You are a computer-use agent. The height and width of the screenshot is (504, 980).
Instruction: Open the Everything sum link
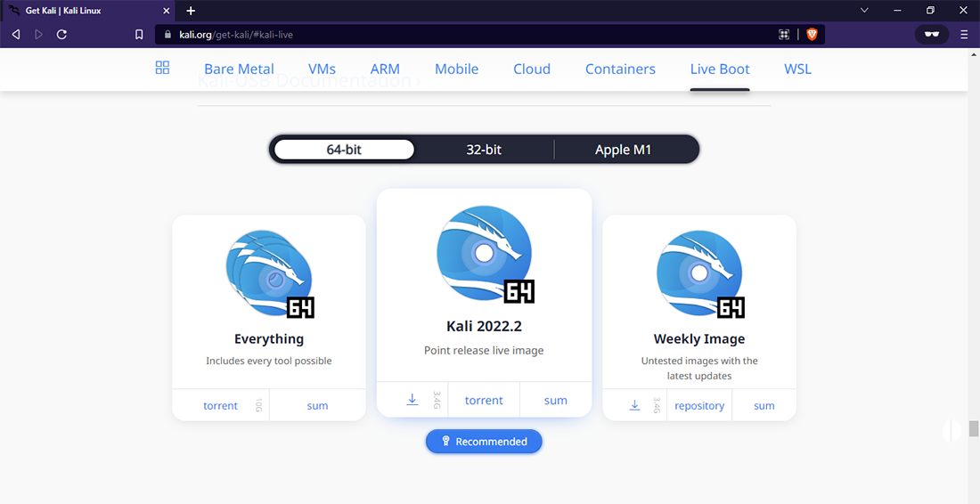317,405
